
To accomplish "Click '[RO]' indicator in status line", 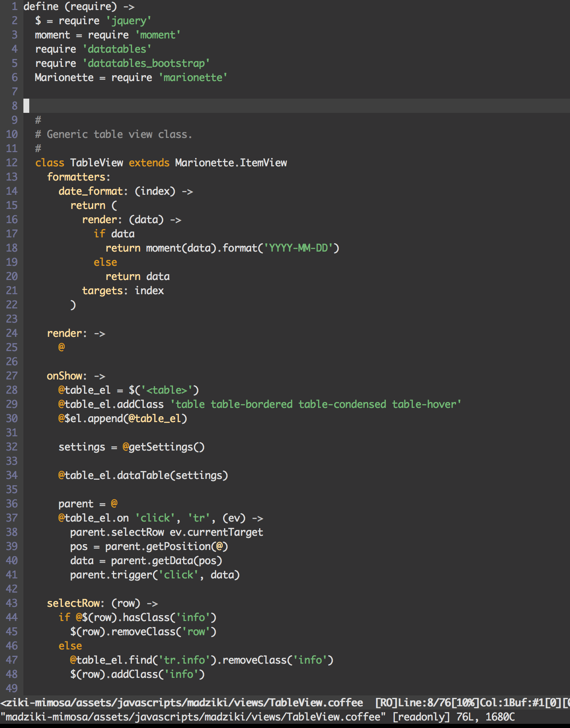I will click(386, 703).
